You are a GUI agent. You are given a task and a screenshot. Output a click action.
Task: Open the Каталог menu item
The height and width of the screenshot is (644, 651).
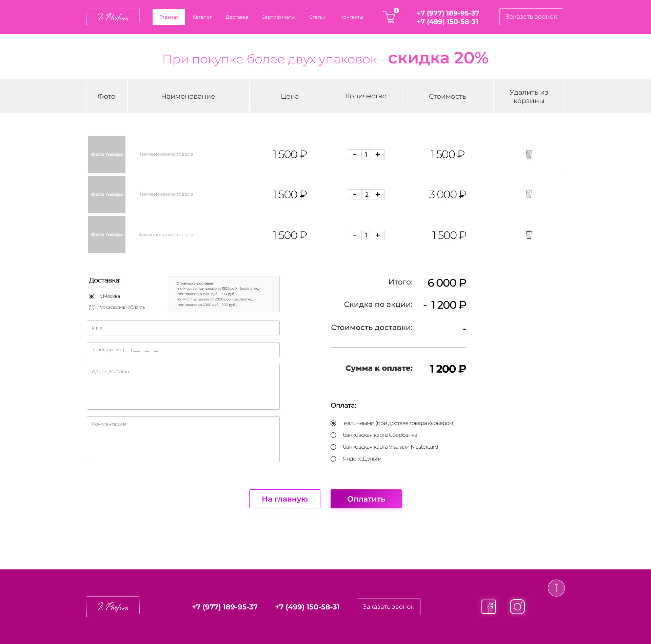202,17
